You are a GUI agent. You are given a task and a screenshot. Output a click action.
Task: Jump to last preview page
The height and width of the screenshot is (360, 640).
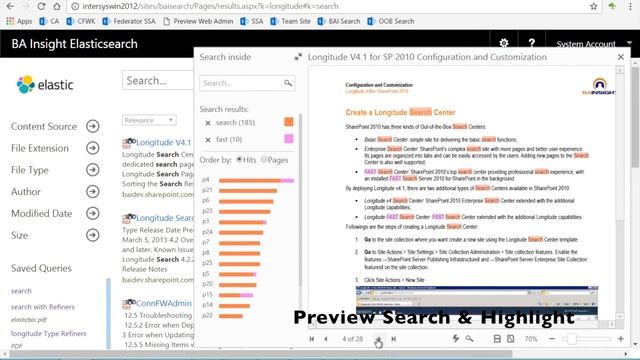click(393, 339)
